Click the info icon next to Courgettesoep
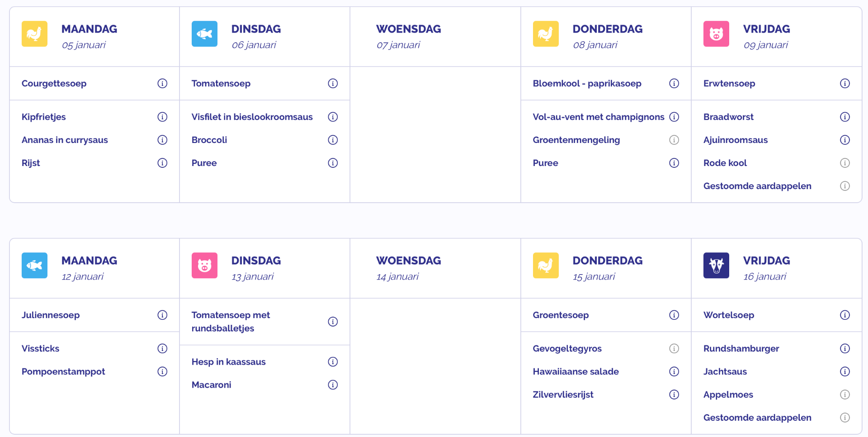 click(162, 83)
